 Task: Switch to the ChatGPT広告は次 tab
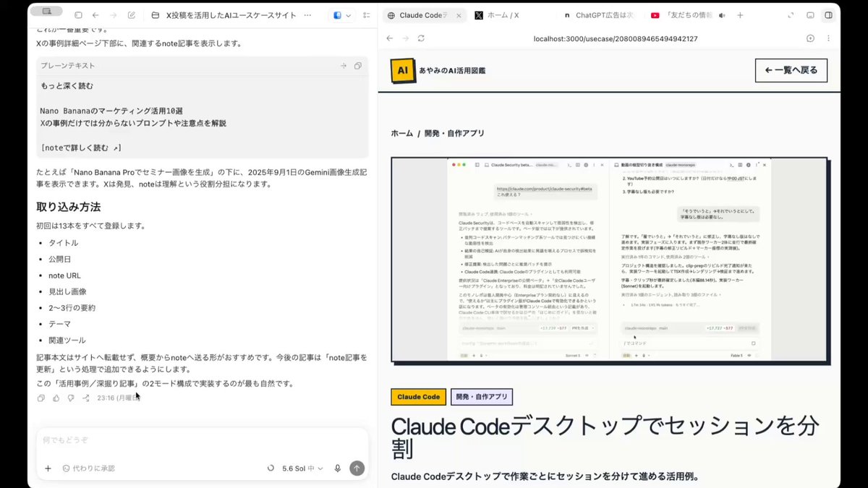pos(597,15)
